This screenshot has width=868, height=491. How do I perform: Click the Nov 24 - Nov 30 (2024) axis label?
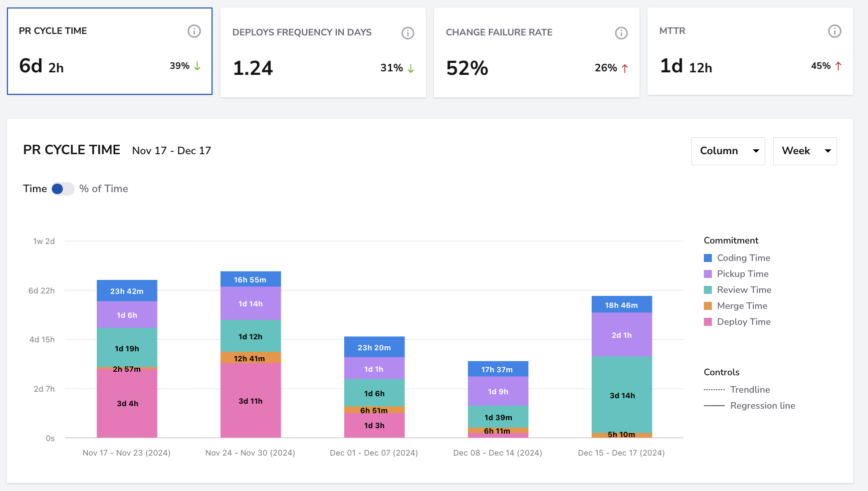tap(250, 453)
